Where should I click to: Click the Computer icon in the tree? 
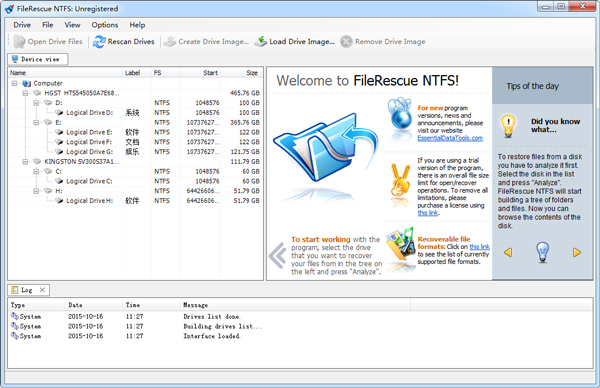[27, 83]
